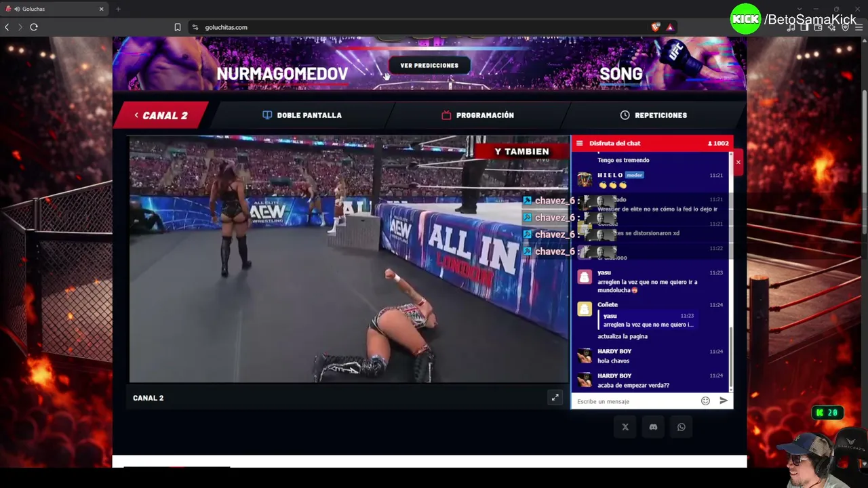The width and height of the screenshot is (868, 488).
Task: Click the 'Disfruta del chat' header title
Action: [x=614, y=143]
